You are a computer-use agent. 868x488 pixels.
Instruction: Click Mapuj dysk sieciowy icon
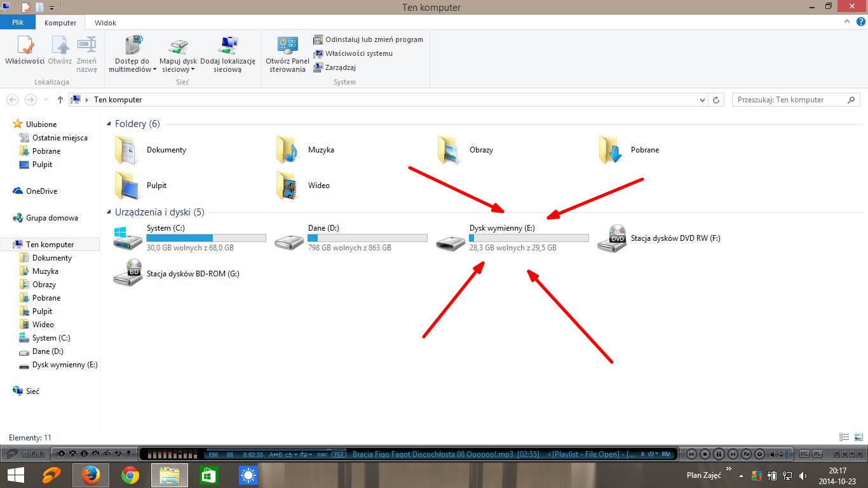click(x=178, y=48)
